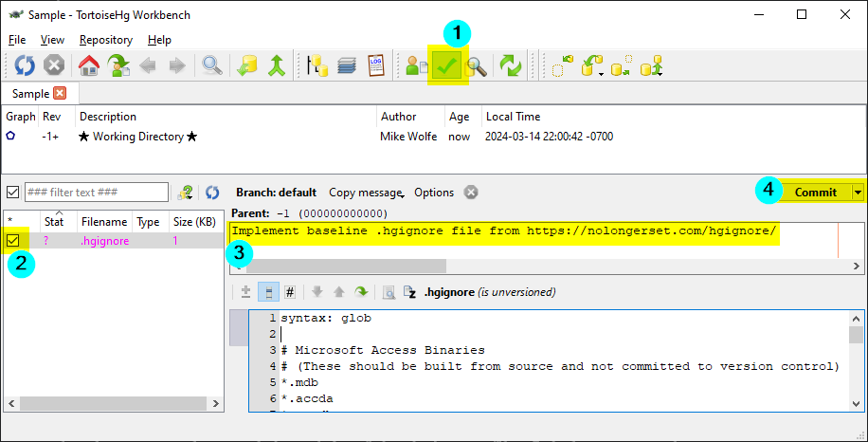Click the filter text input field
This screenshot has height=442, width=868.
pyautogui.click(x=97, y=193)
